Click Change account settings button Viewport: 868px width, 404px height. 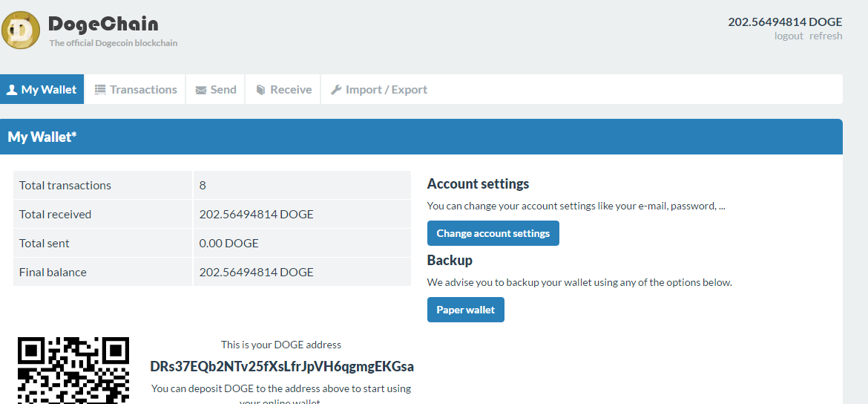point(493,233)
